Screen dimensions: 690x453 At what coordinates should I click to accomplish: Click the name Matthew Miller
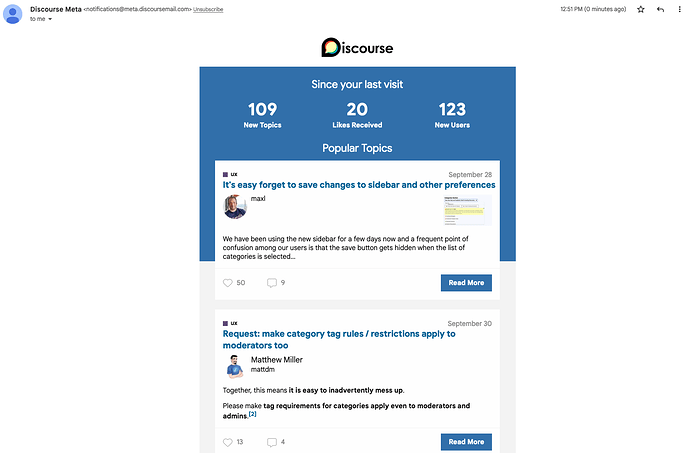click(277, 360)
